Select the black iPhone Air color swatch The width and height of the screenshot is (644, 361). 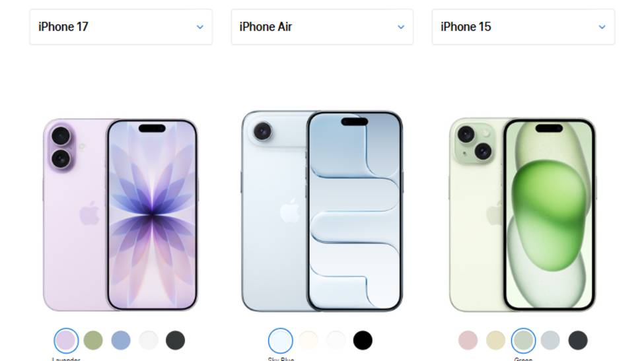pyautogui.click(x=363, y=341)
